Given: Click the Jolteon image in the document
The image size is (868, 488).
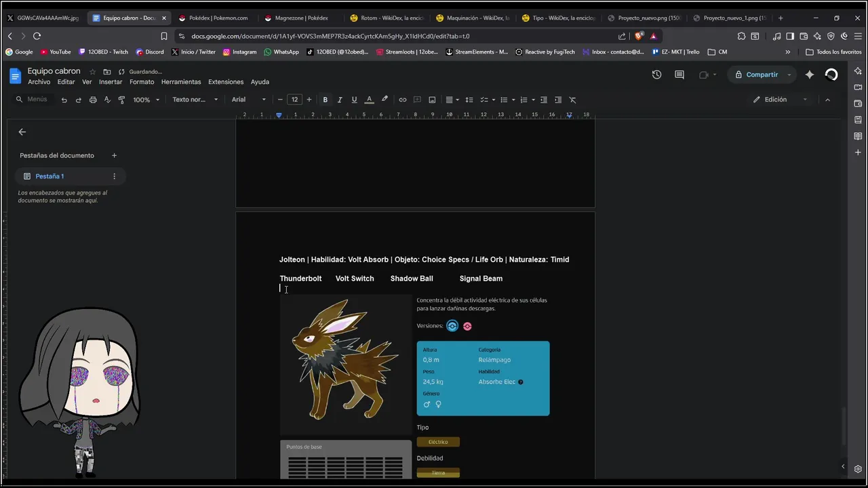Looking at the screenshot, I should tap(345, 363).
